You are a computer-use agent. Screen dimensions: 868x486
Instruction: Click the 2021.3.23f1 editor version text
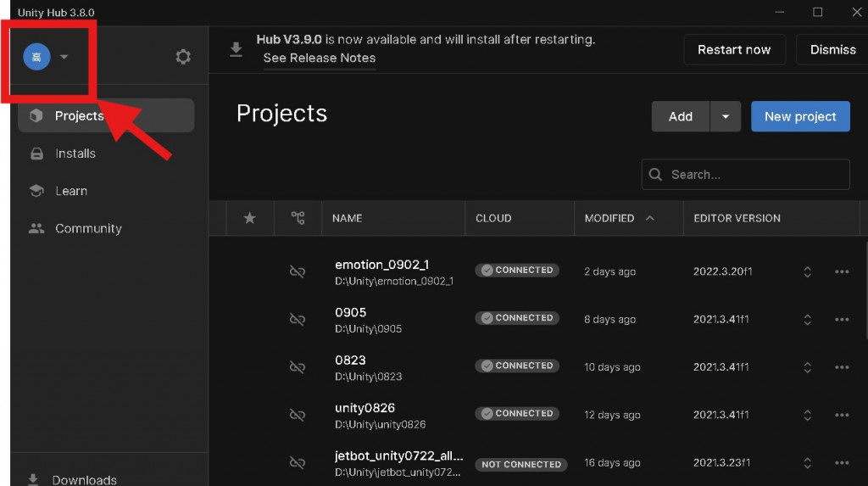(721, 463)
